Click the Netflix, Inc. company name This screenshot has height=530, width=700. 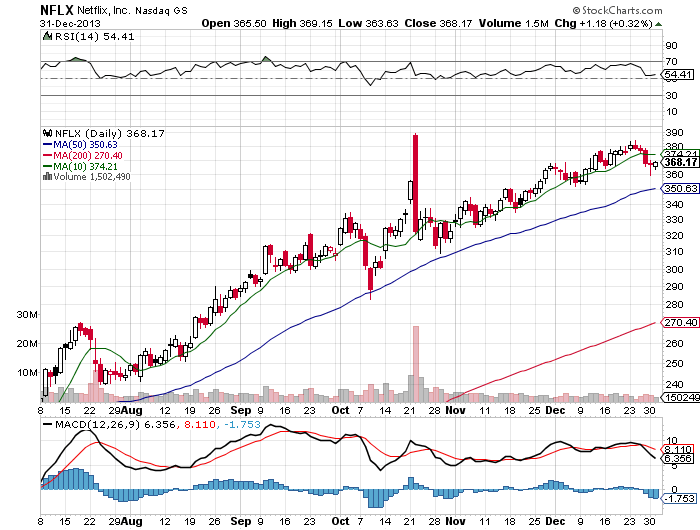(x=104, y=10)
